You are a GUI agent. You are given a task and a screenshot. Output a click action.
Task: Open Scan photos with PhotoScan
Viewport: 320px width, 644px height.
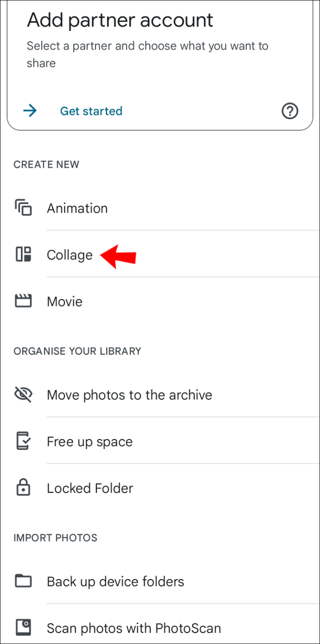click(160, 627)
